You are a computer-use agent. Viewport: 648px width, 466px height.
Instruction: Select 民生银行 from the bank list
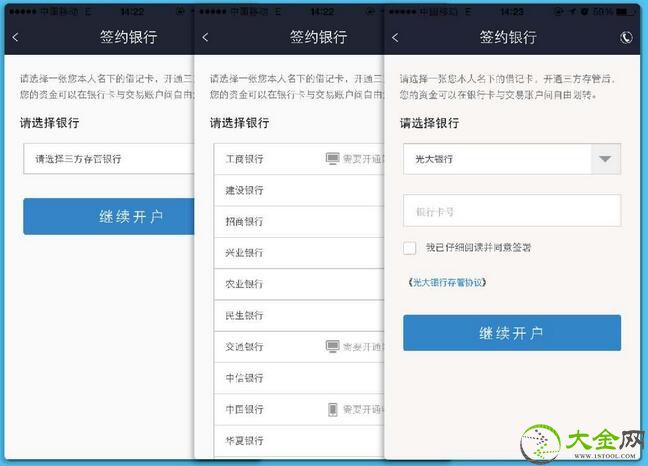click(x=299, y=316)
